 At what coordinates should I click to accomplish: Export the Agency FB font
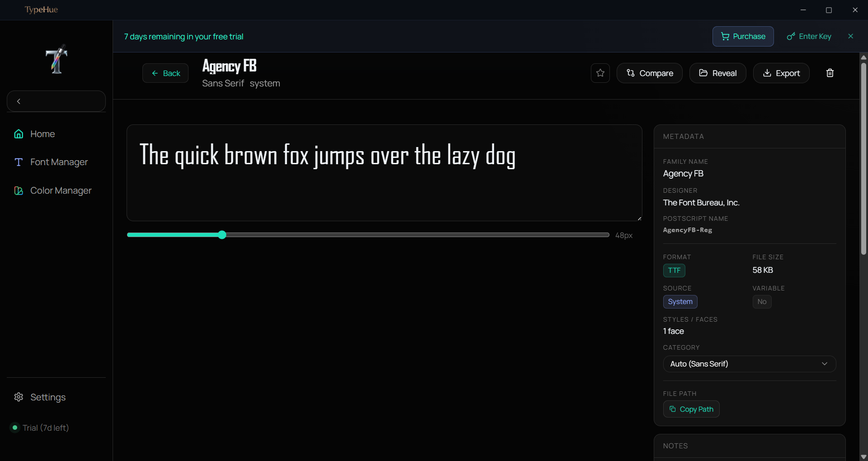coord(781,73)
